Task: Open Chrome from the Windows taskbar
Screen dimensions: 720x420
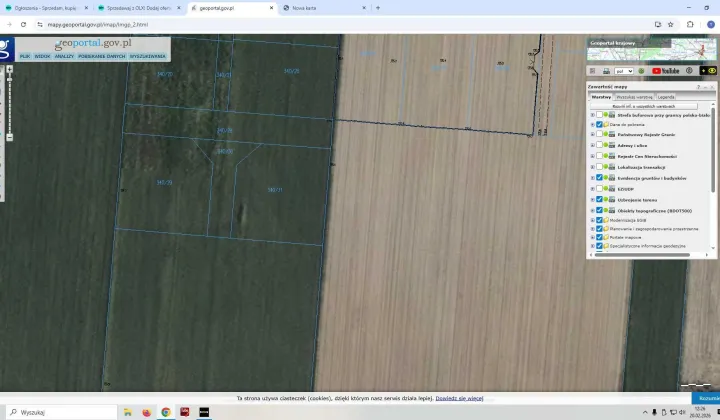Action: tap(166, 412)
